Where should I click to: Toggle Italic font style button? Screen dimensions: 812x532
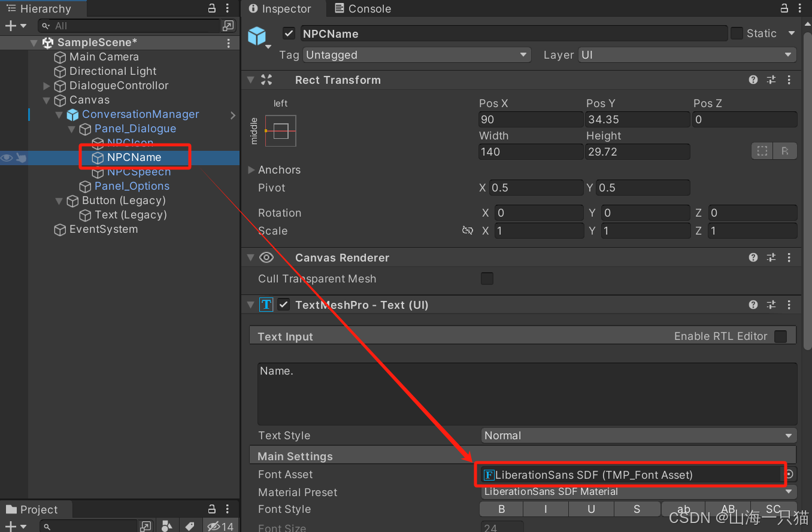click(546, 509)
